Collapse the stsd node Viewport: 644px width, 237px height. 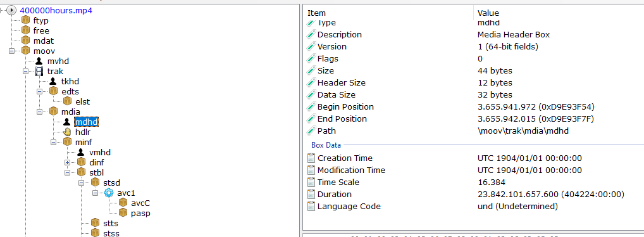coord(82,183)
